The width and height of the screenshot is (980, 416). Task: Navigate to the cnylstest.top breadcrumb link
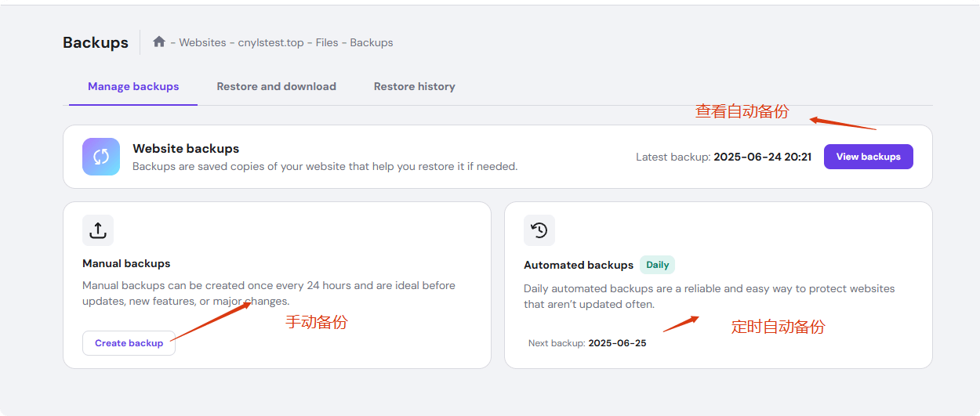click(x=270, y=42)
